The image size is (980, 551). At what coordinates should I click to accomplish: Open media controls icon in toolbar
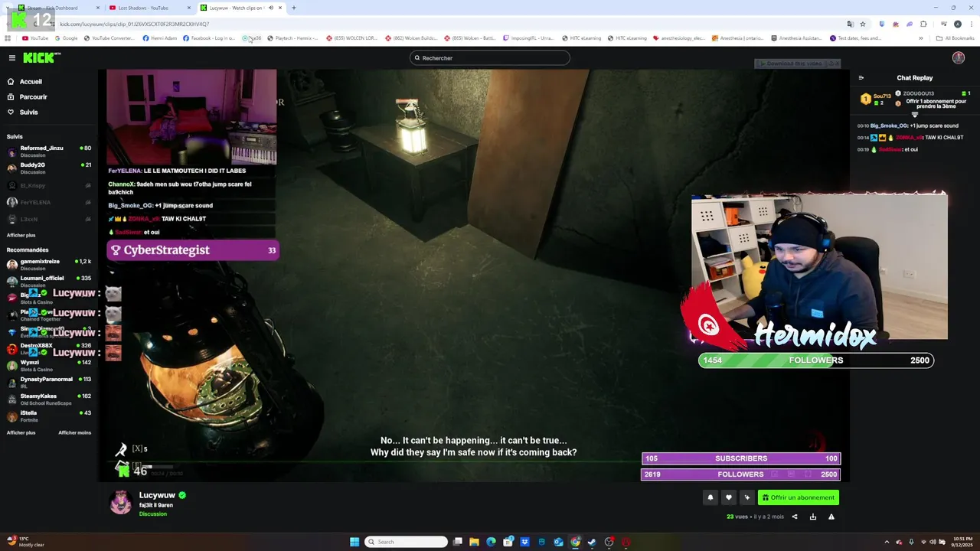(x=944, y=24)
